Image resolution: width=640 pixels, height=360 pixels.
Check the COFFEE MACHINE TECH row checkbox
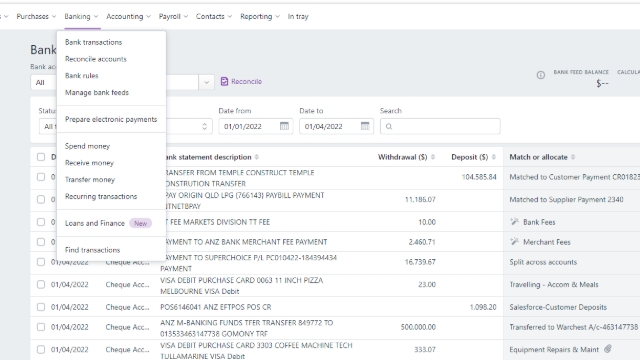click(41, 349)
